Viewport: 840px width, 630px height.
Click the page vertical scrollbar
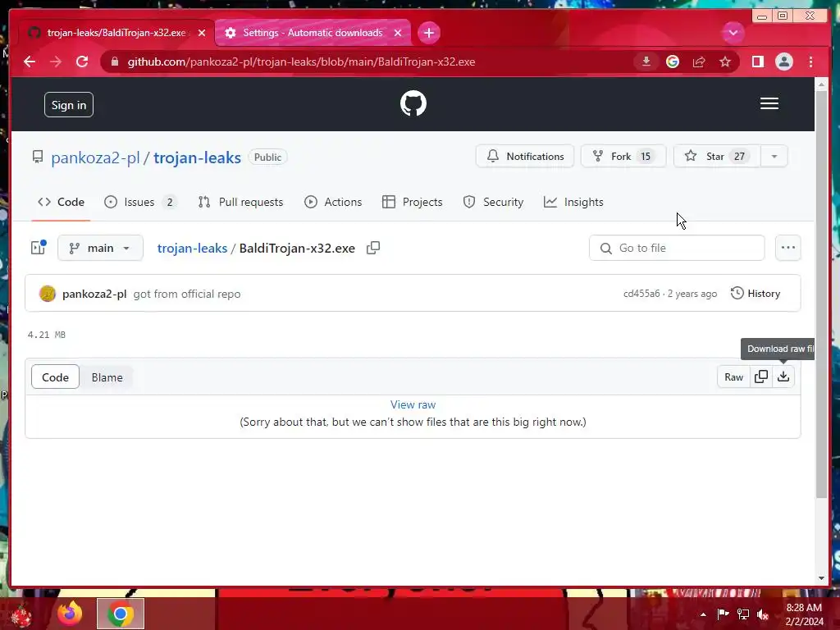click(821, 294)
